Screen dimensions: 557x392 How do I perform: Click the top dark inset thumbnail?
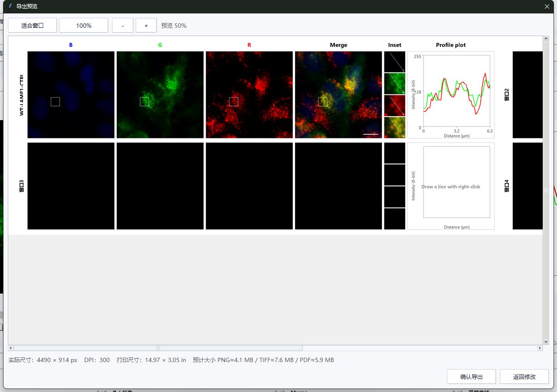pyautogui.click(x=395, y=62)
